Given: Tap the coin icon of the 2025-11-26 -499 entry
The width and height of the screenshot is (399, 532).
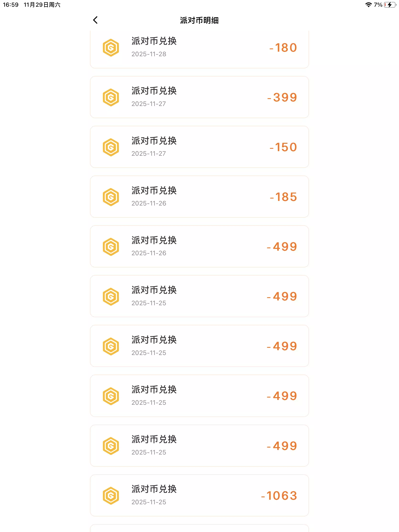Looking at the screenshot, I should [111, 247].
